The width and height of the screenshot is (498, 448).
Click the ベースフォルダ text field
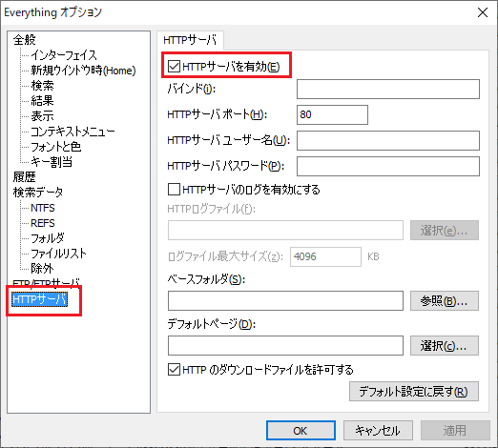[285, 300]
